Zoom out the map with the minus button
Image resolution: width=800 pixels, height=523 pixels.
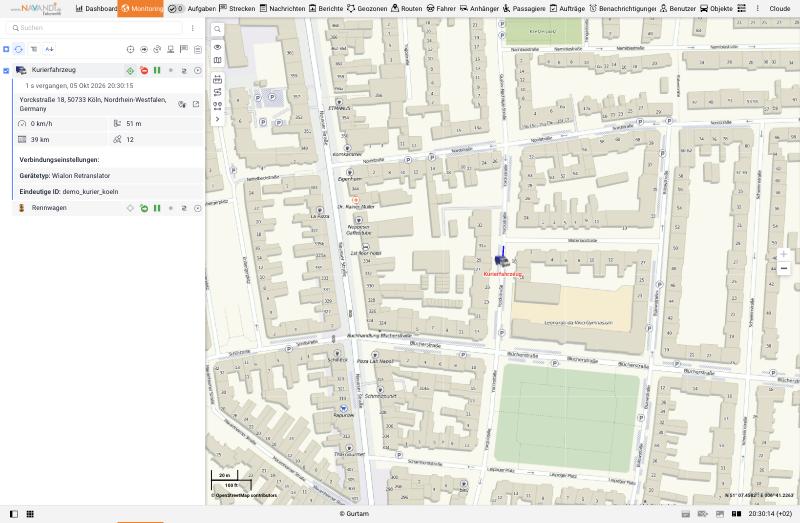tap(783, 268)
